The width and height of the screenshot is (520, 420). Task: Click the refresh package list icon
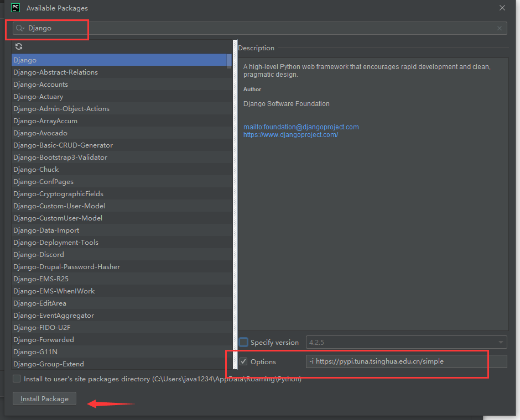(19, 47)
